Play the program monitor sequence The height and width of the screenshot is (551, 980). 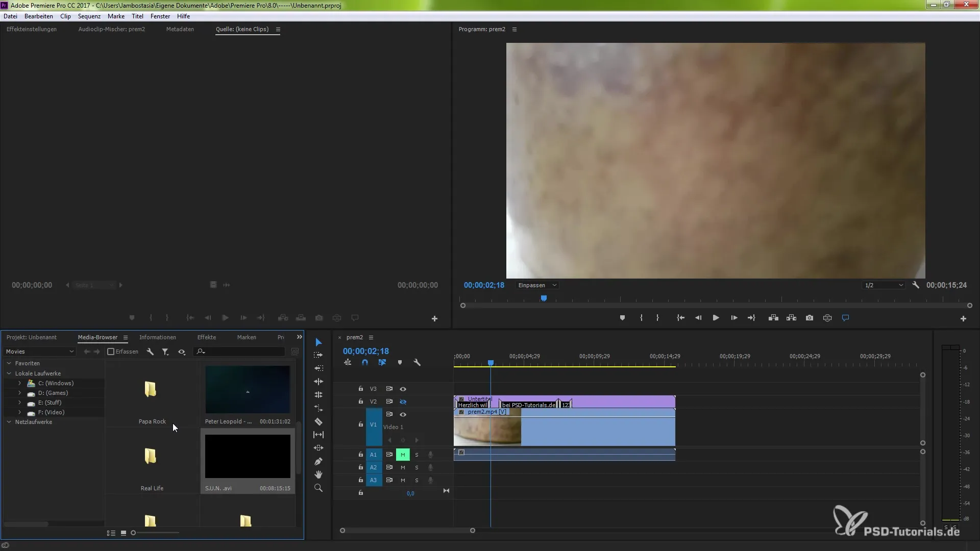[x=716, y=318]
